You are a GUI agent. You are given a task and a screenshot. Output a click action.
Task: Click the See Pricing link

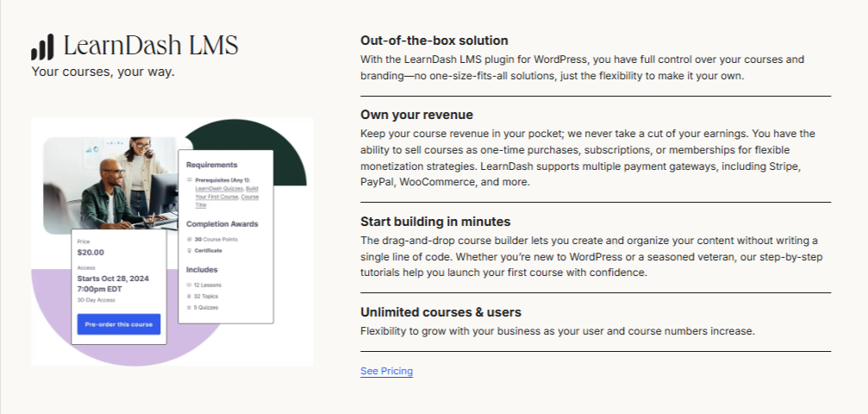(x=386, y=371)
